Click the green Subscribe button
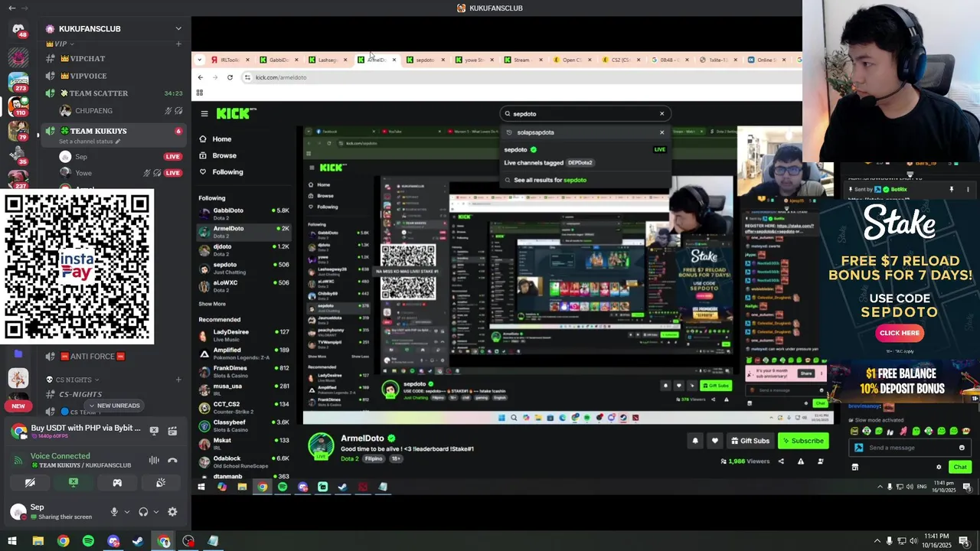Screen dimensions: 980x551 (803, 441)
